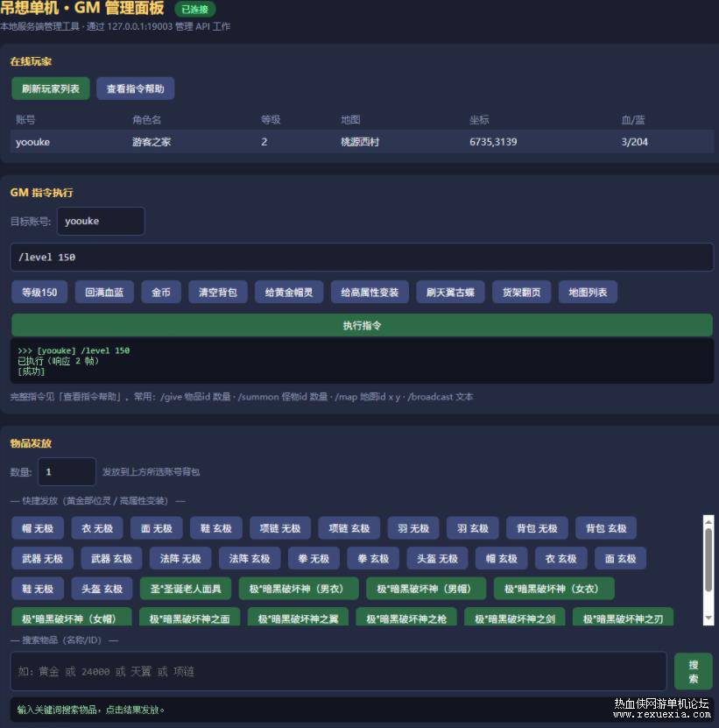This screenshot has height=728, width=719.
Task: Send item 武器 无极
Action: 42,558
